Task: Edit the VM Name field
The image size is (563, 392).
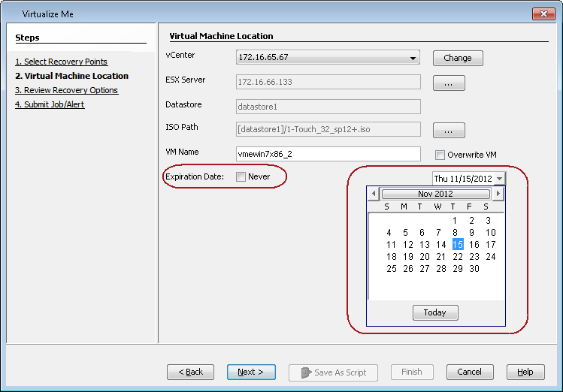Action: point(328,154)
